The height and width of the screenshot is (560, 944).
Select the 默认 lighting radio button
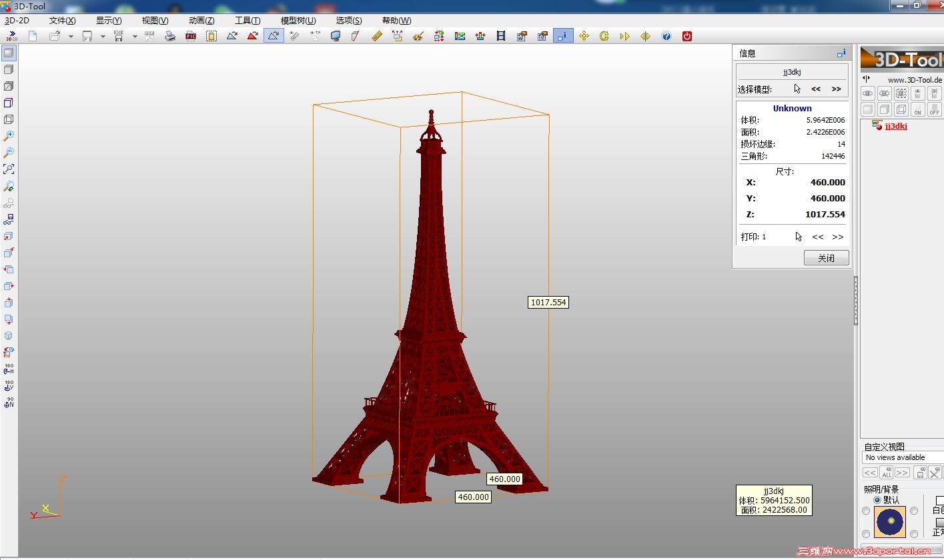click(x=877, y=500)
